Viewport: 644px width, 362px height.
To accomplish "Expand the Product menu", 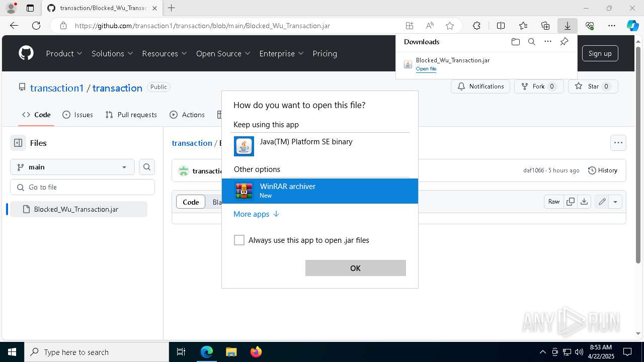I will click(64, 53).
